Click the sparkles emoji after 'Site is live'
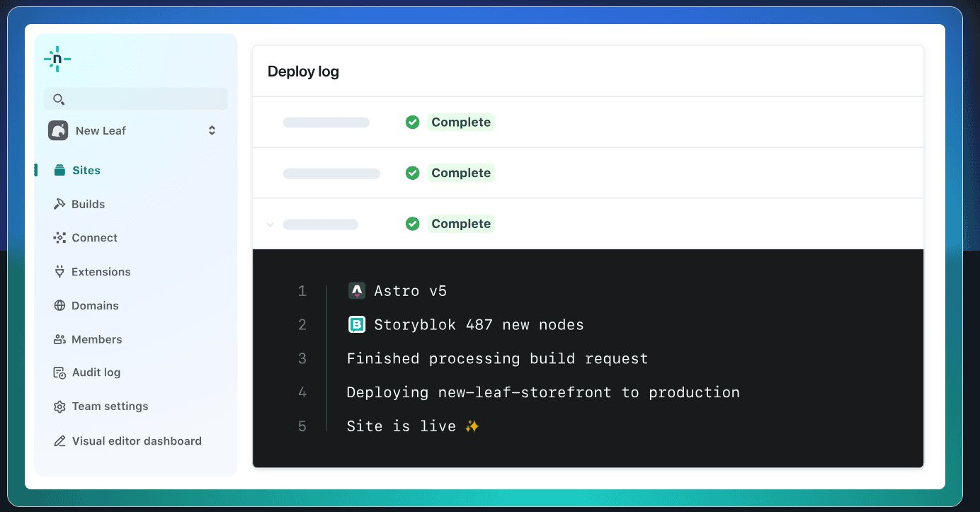Image resolution: width=980 pixels, height=512 pixels. 472,426
